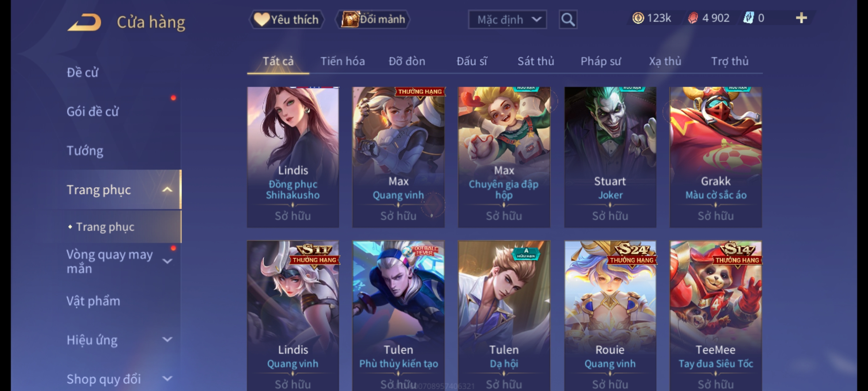The height and width of the screenshot is (391, 868).
Task: Tap the blue voucher currency icon
Action: pos(748,18)
